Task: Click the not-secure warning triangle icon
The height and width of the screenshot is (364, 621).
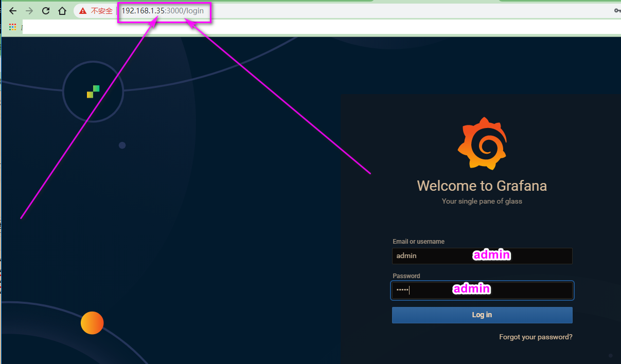Action: [83, 11]
